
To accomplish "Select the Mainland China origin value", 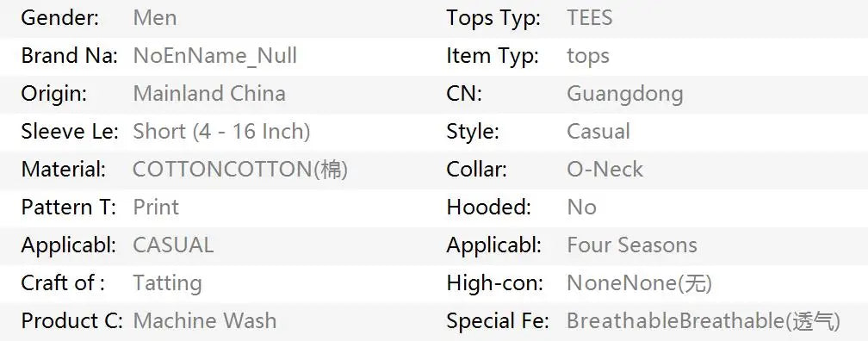I will pyautogui.click(x=209, y=94).
